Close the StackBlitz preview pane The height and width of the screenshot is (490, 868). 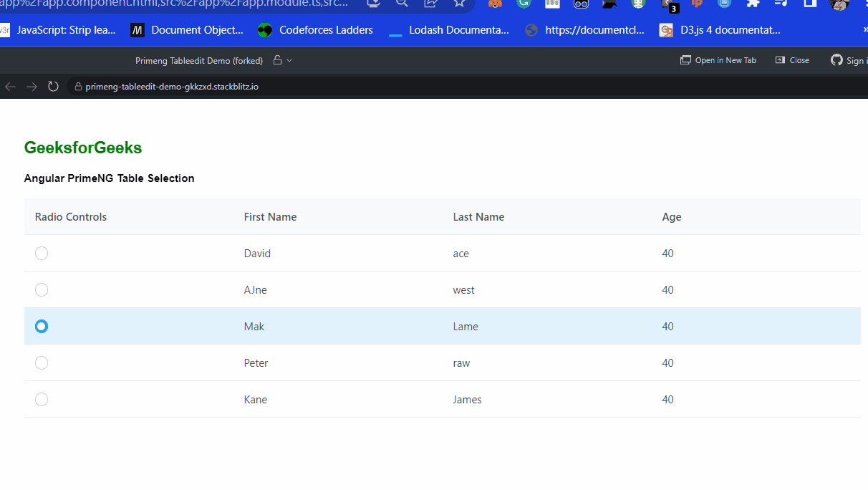[x=792, y=60]
